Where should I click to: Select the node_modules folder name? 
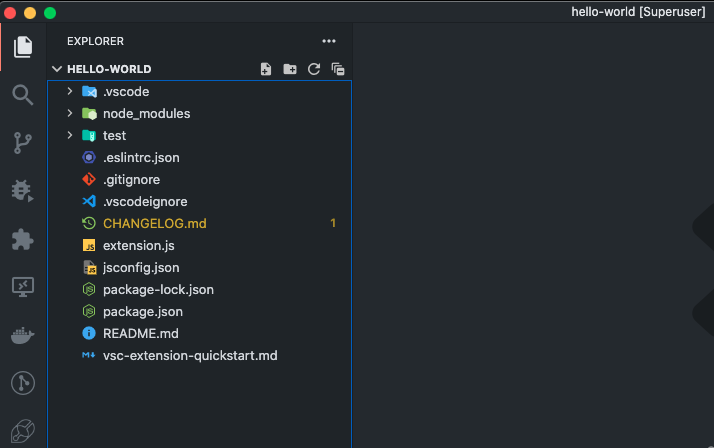pyautogui.click(x=147, y=113)
